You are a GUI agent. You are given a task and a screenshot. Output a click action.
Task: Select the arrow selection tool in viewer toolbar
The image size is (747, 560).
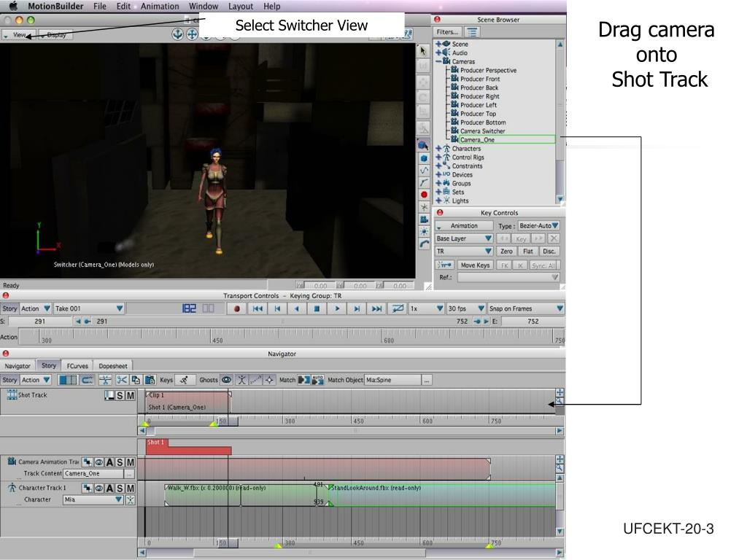click(423, 51)
